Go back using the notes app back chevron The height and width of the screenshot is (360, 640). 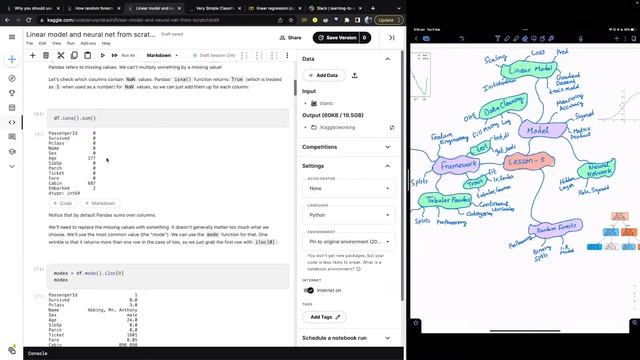[x=416, y=38]
